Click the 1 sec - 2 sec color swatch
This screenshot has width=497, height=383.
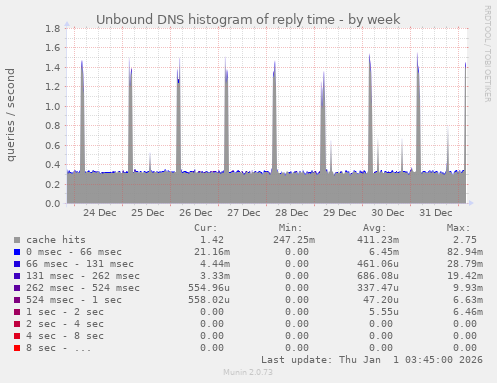coord(17,312)
